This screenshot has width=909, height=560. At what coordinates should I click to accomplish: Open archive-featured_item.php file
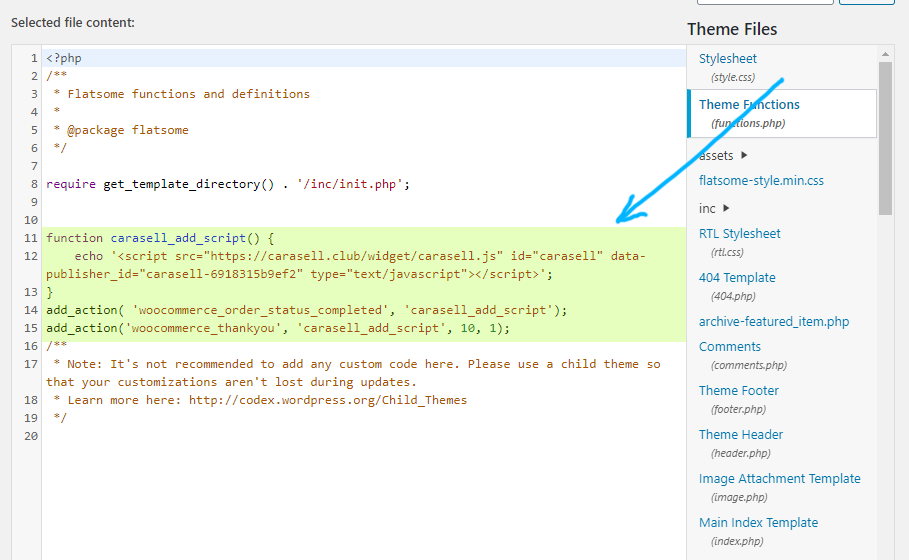[773, 322]
